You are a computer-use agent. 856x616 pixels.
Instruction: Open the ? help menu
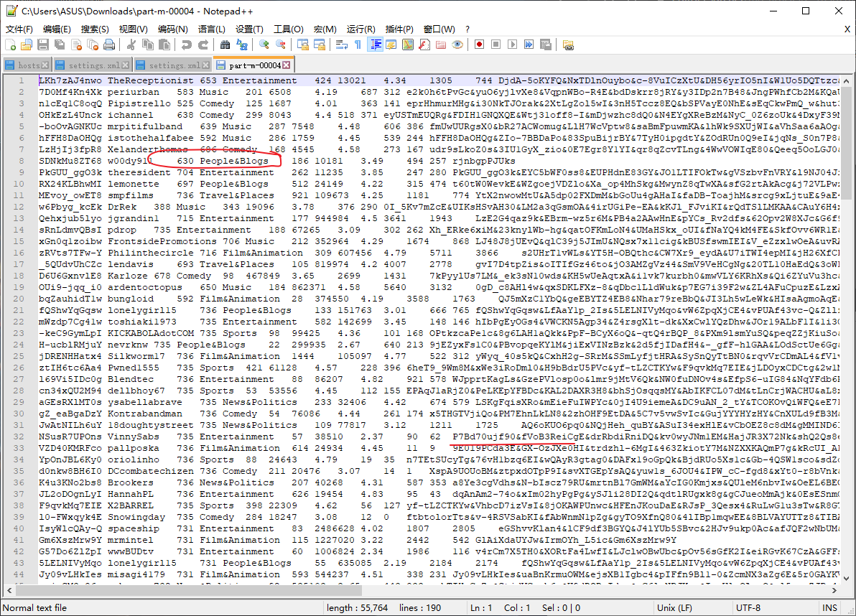467,29
